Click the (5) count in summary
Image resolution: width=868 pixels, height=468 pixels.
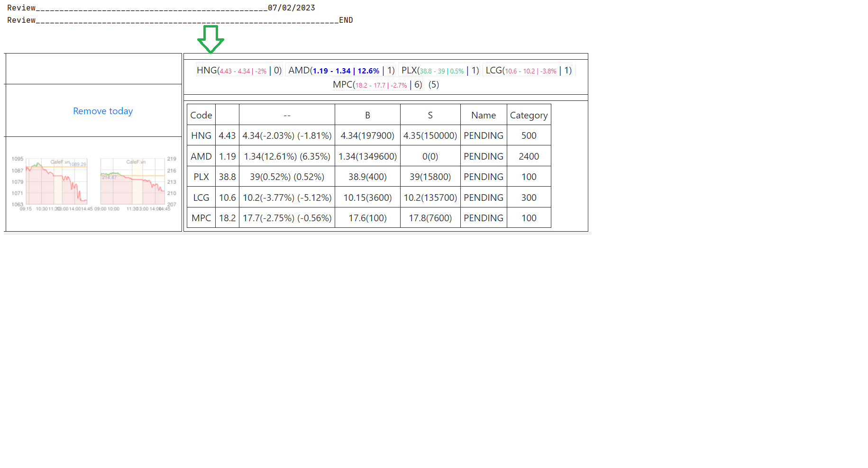tap(434, 85)
